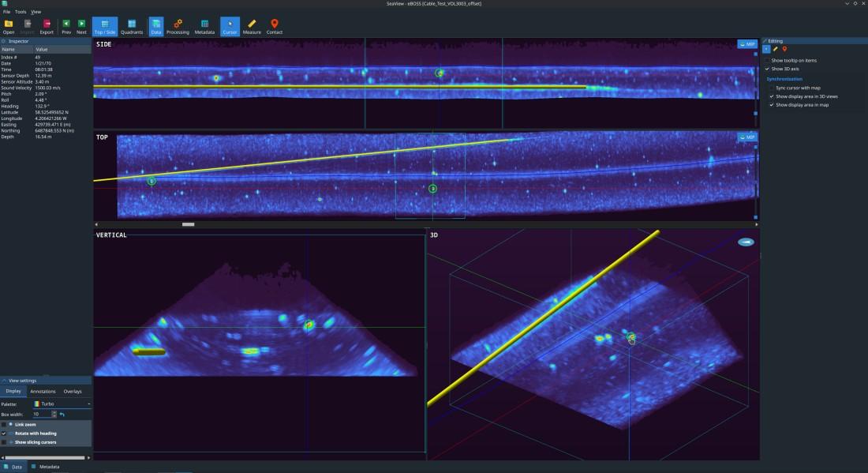Click the MIP button in TOP view
The image size is (868, 473).
click(x=746, y=137)
